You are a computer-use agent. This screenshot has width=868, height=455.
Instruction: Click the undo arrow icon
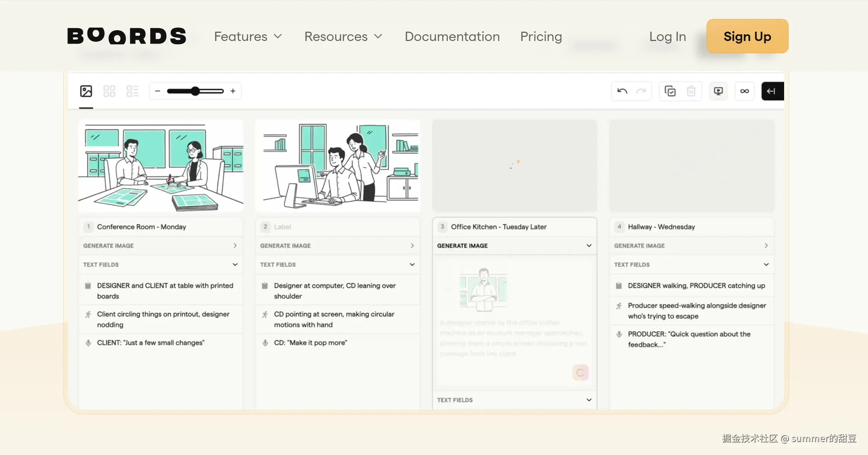point(622,91)
